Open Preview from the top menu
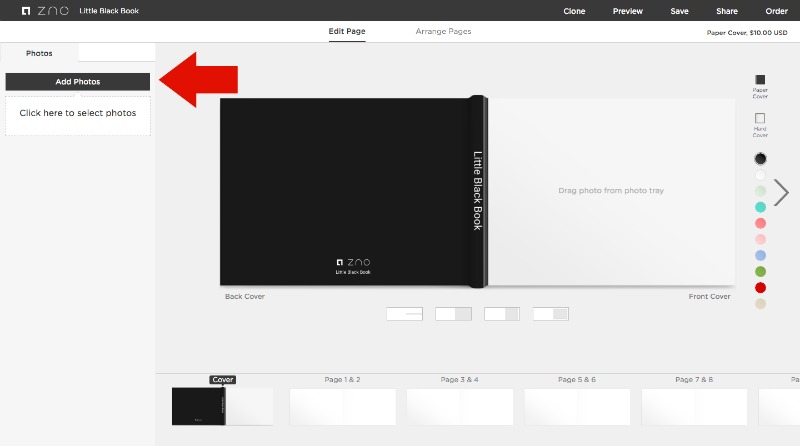800x446 pixels. pos(628,11)
